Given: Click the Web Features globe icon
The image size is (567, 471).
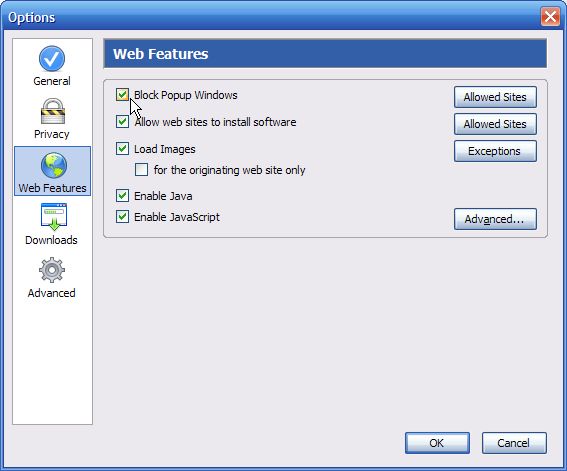Looking at the screenshot, I should coord(54,165).
